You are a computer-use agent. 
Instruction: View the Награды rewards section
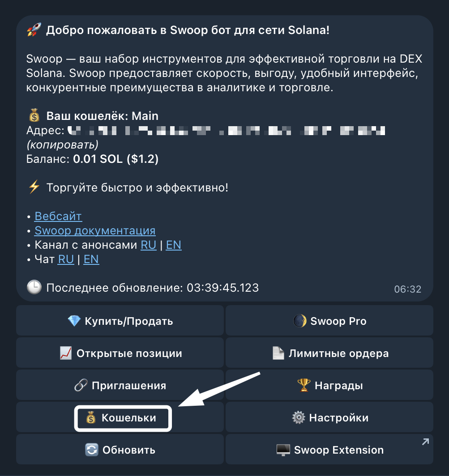click(329, 385)
